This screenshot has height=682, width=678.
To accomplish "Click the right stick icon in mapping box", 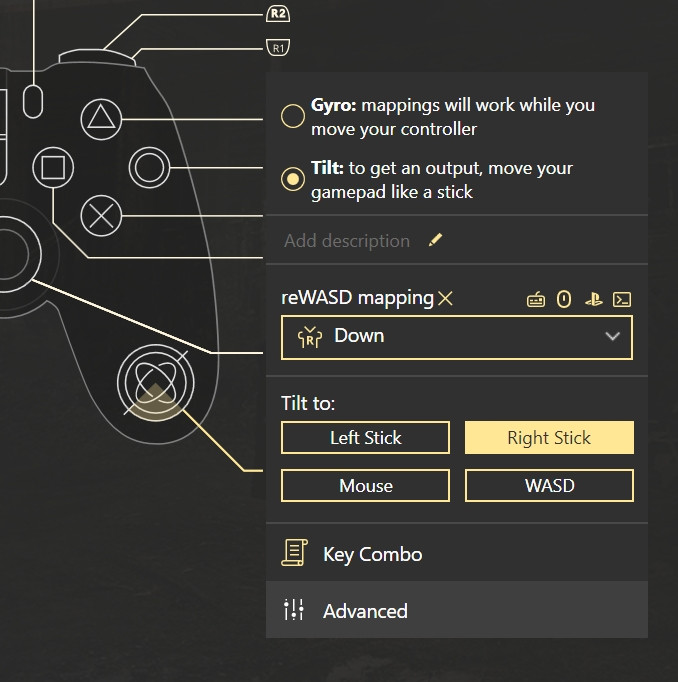I will point(310,337).
